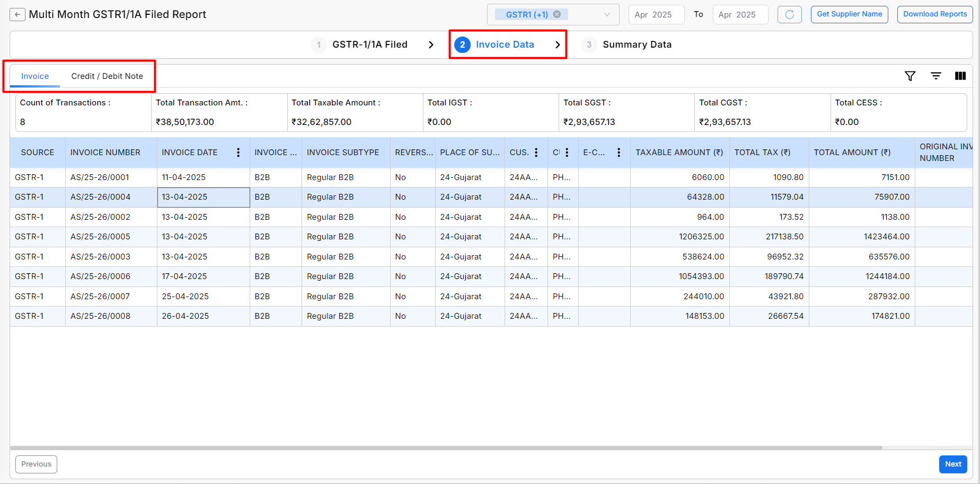Open E-C... column three-dot menu
Screen dimensions: 980x484
point(619,153)
